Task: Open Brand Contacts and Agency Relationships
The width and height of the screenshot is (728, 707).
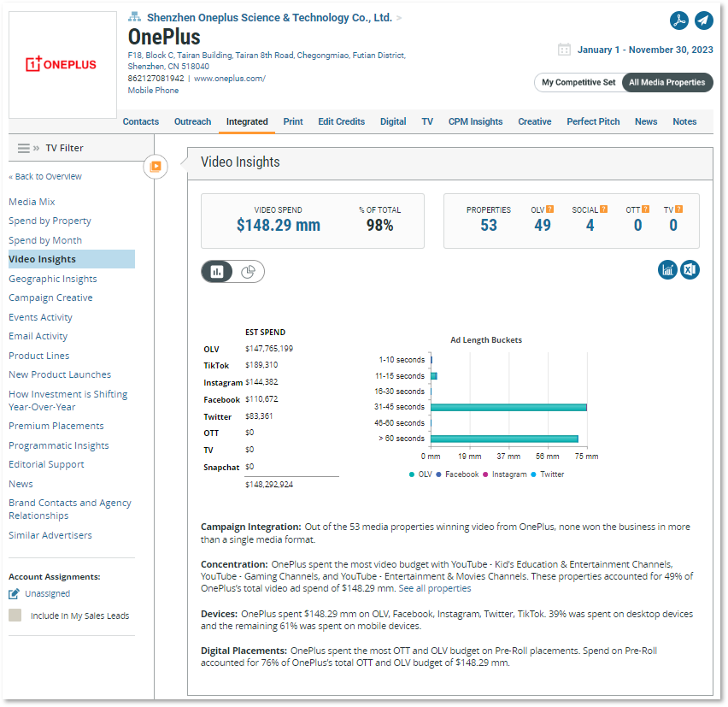Action: point(70,510)
